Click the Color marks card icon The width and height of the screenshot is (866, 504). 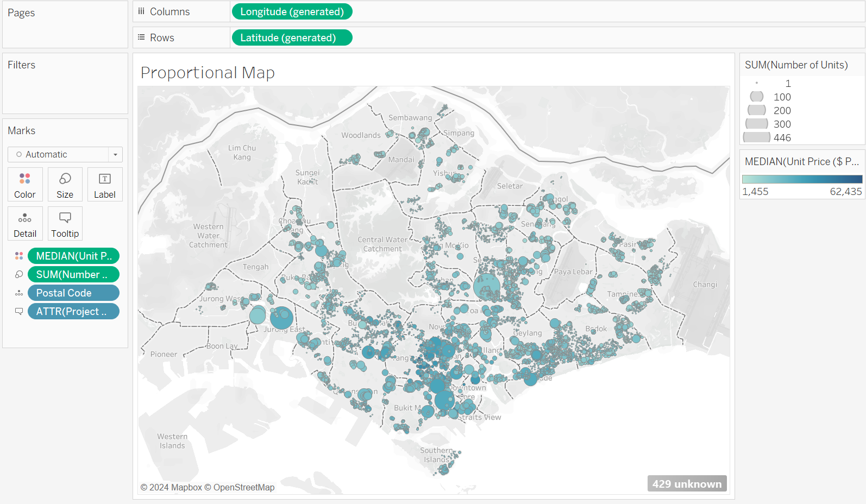[25, 185]
